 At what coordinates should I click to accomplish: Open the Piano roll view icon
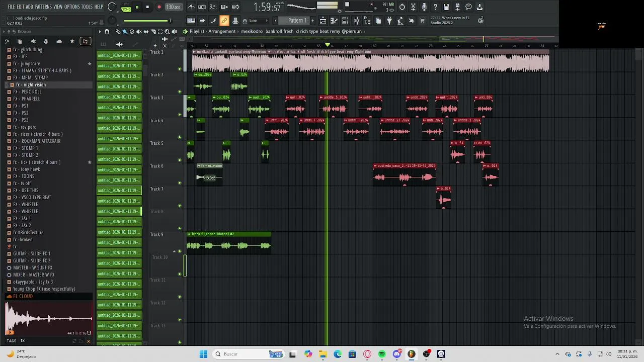334,21
